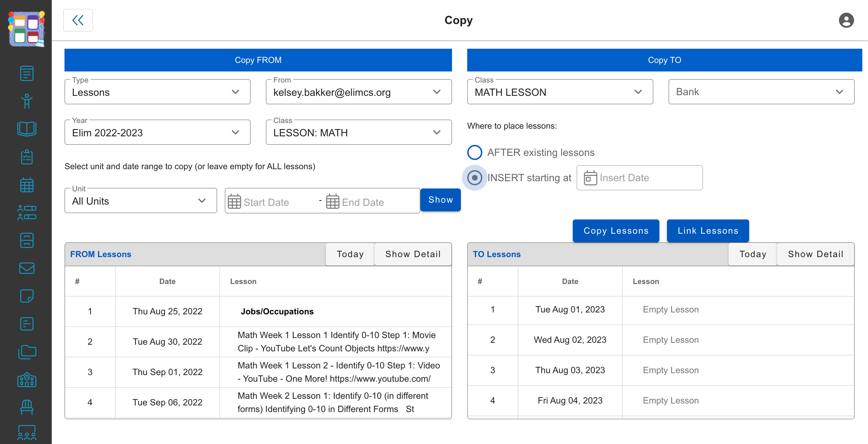Image resolution: width=868 pixels, height=444 pixels.
Task: Click the Link Lessons button
Action: point(708,231)
